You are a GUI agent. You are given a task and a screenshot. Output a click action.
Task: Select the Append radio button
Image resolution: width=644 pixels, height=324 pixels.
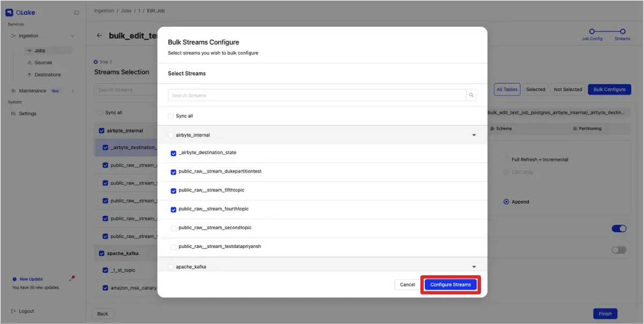pyautogui.click(x=506, y=202)
